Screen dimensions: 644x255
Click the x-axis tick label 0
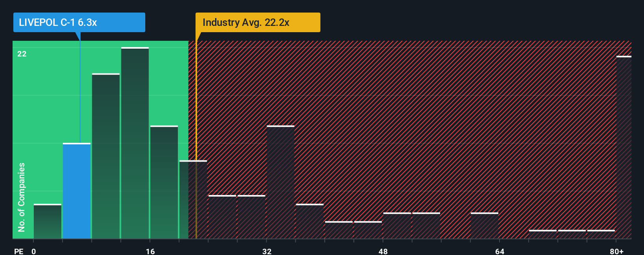tap(34, 251)
